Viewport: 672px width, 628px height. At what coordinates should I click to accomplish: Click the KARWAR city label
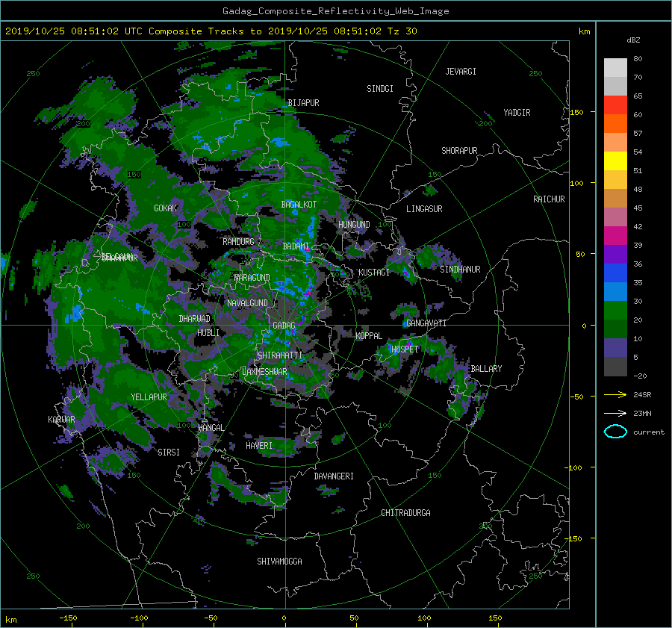click(61, 419)
